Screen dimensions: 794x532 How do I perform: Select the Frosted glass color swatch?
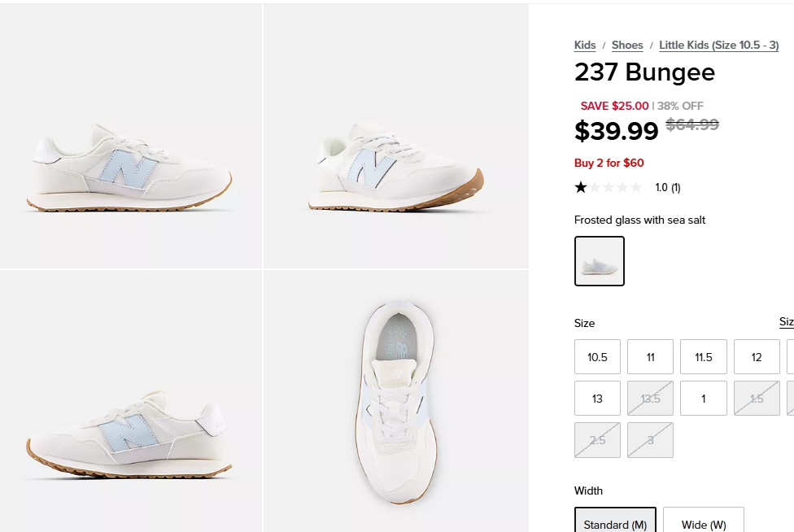600,261
